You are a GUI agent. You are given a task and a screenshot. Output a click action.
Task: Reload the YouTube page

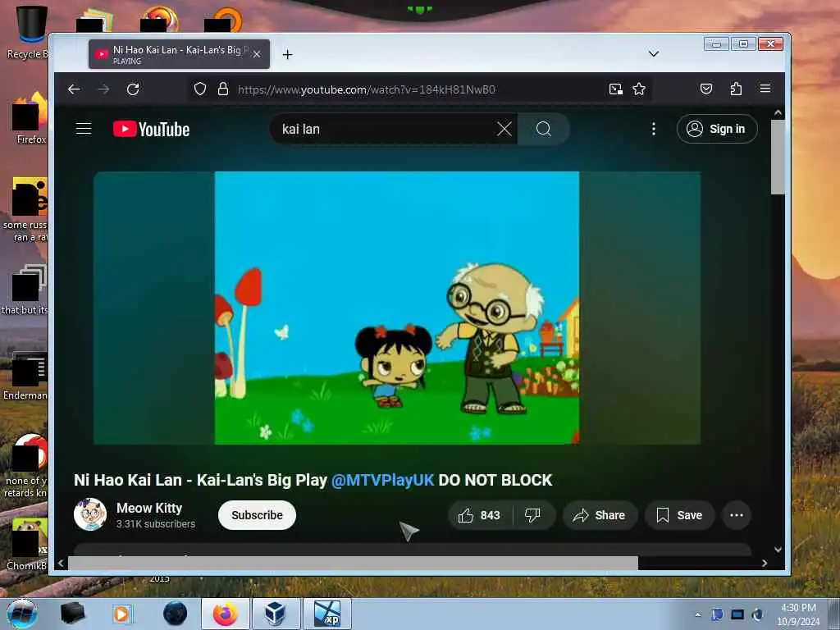[x=133, y=89]
